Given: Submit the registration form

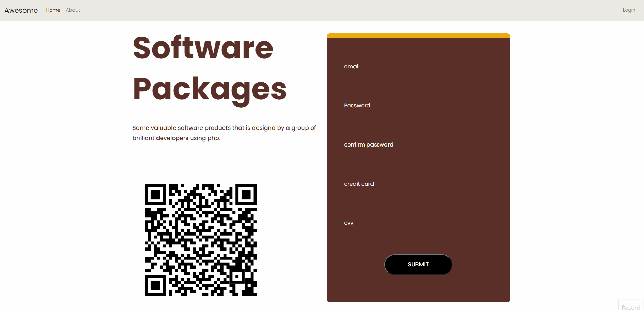Looking at the screenshot, I should pos(418,264).
